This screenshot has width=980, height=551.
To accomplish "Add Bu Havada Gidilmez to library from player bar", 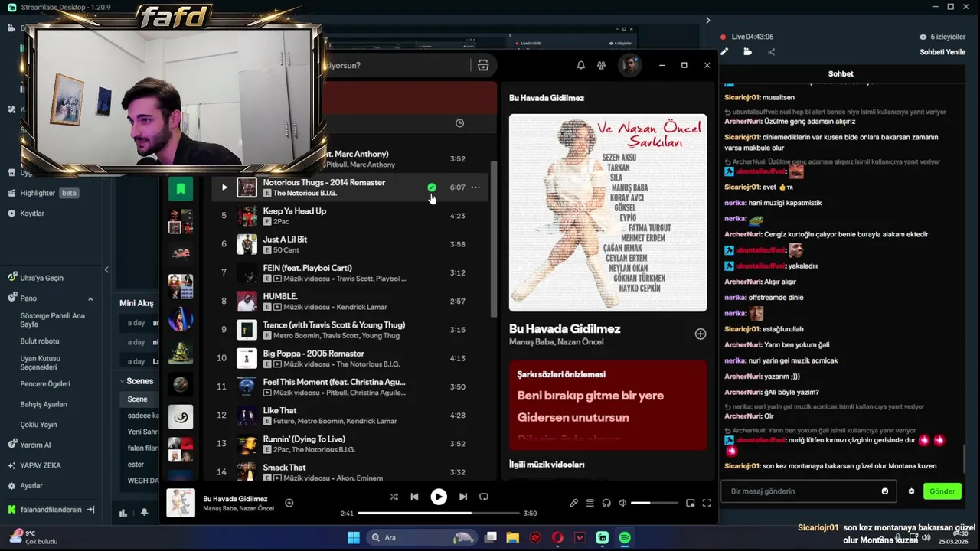I will 289,503.
